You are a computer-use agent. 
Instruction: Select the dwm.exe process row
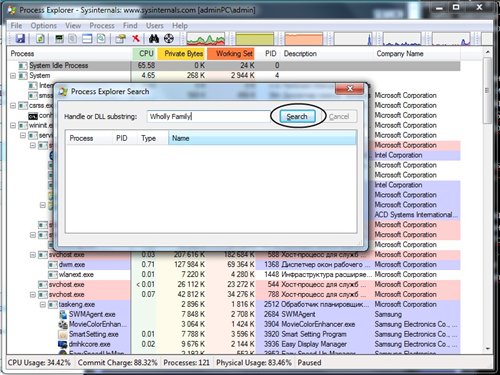tap(234, 265)
